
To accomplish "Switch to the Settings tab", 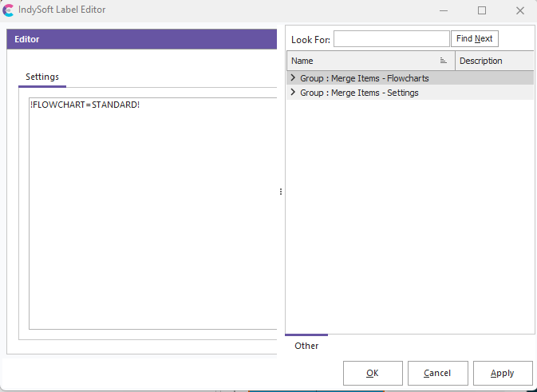I will [42, 77].
